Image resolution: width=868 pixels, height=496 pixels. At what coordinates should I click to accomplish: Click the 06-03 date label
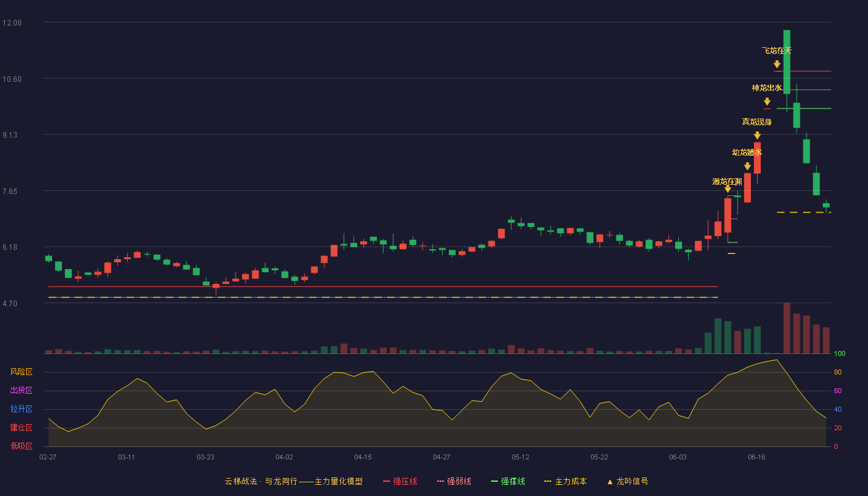(x=678, y=457)
